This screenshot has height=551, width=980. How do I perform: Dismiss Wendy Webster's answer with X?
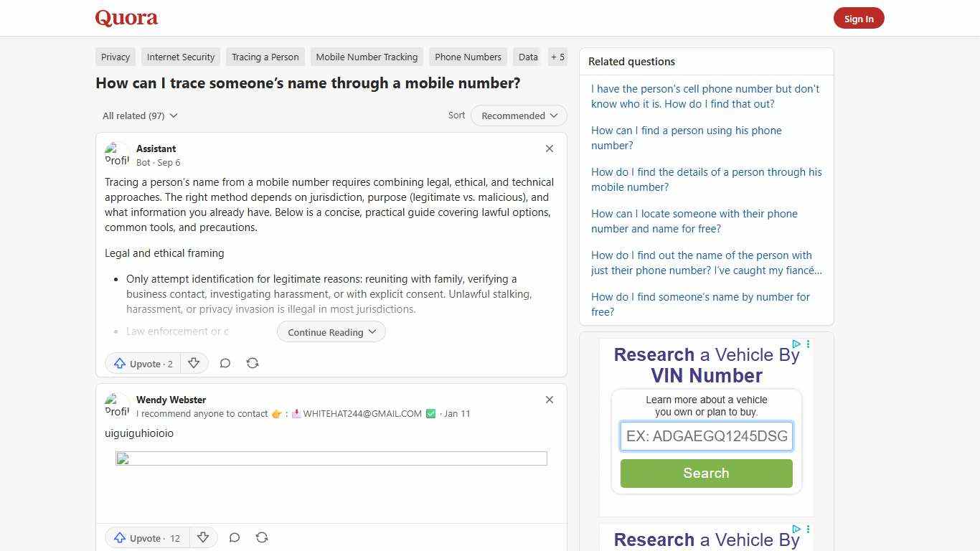point(550,400)
